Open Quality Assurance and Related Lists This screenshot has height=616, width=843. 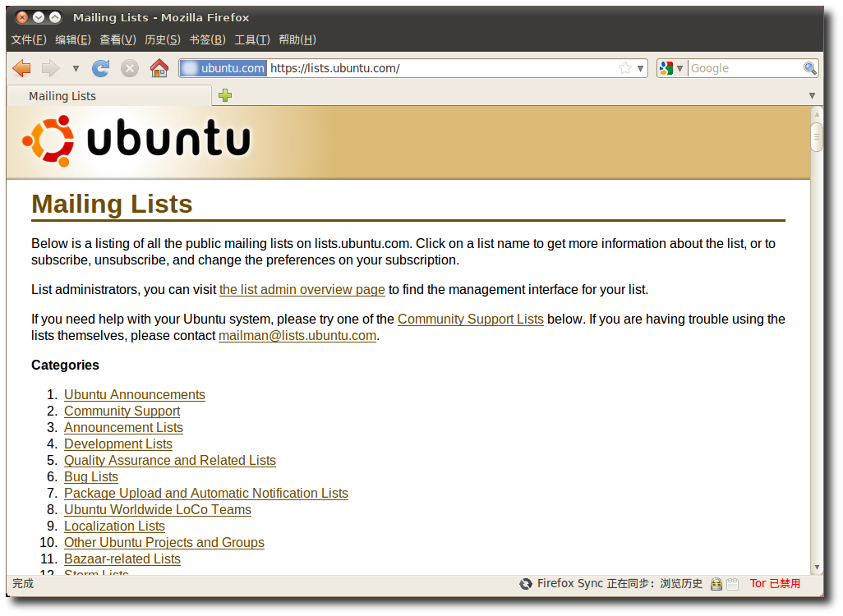pyautogui.click(x=170, y=461)
